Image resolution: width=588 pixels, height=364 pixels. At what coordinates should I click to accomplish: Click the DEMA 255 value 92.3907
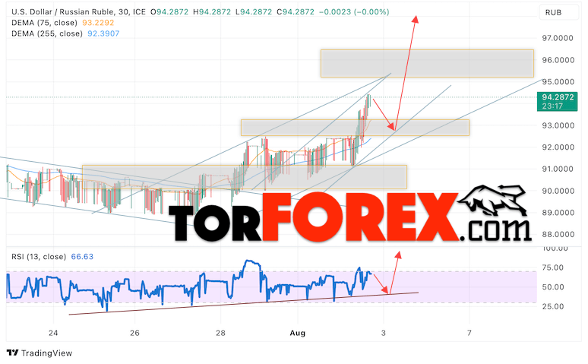(x=103, y=33)
